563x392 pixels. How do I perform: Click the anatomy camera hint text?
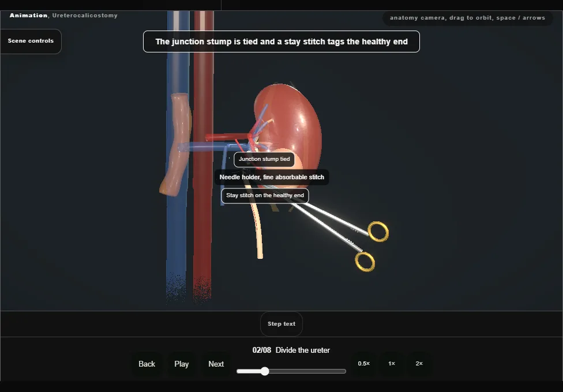467,18
